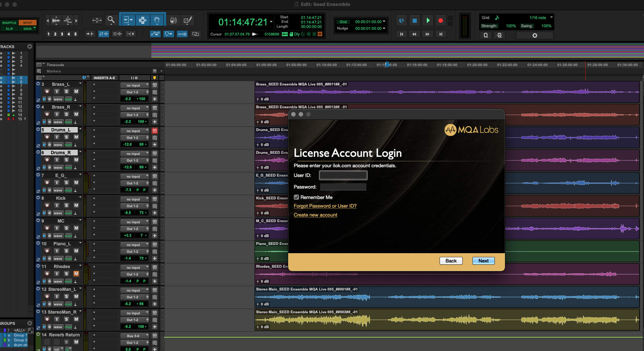
Task: Open Reverb Return Bus 5-6 input dropdown
Action: coord(135,336)
